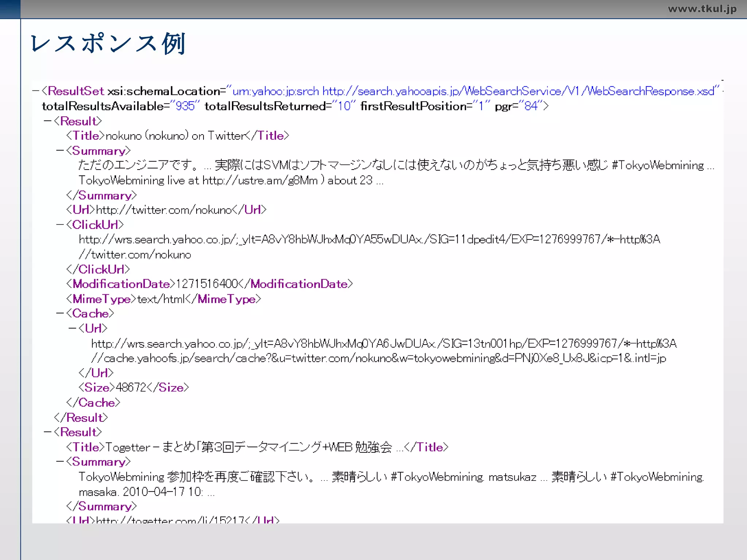Click the //twitter.com/nokuno line in ClickUrl
747x560 pixels.
tap(135, 254)
